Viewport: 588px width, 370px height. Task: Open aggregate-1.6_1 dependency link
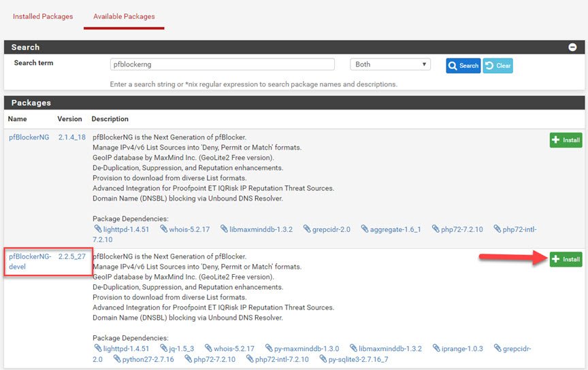[395, 229]
